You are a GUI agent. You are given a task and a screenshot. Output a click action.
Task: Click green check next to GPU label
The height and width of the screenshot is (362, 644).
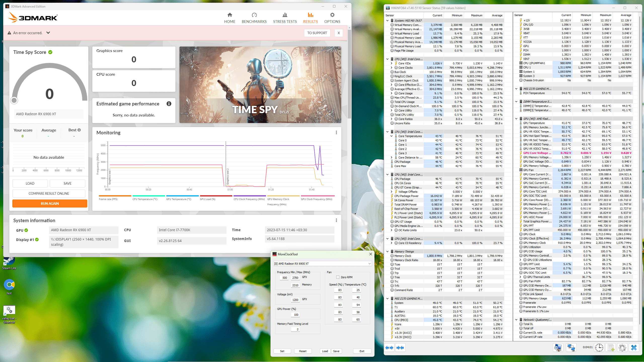click(26, 230)
